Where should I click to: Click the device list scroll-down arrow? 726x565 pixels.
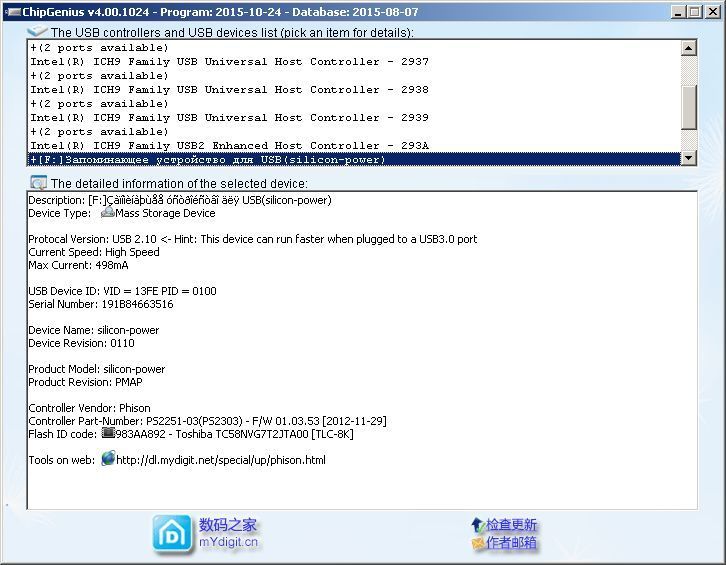[x=689, y=158]
